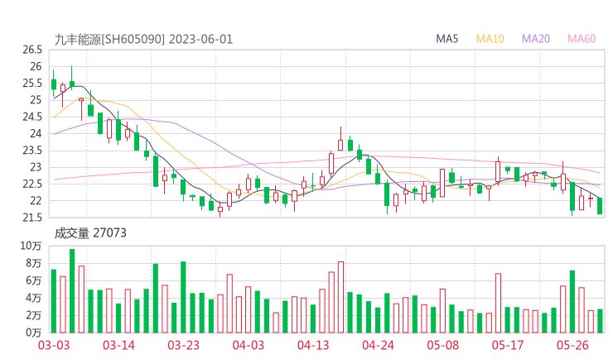Select the 04-13 date on the axis
613x364 pixels.
313,345
